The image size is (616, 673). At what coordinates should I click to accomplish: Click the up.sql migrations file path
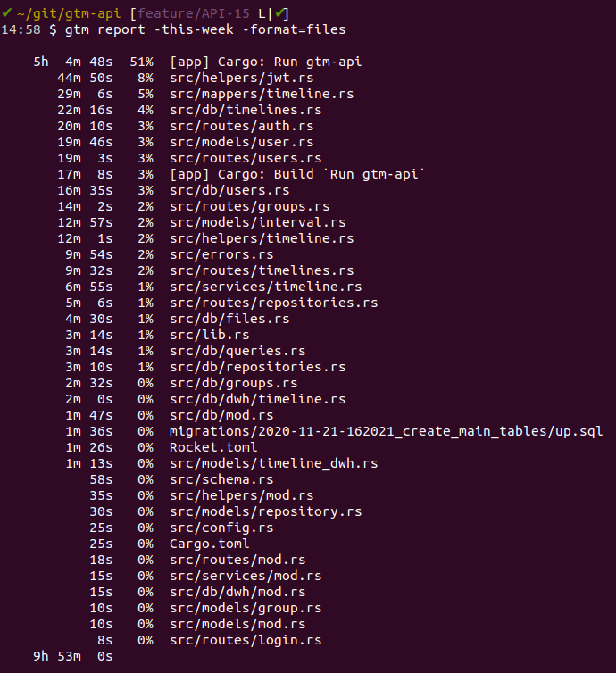coord(387,431)
